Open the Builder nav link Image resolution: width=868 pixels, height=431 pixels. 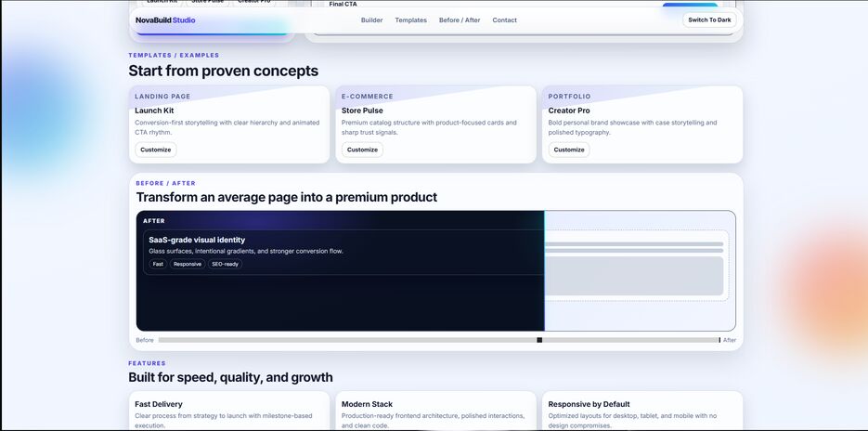tap(371, 20)
